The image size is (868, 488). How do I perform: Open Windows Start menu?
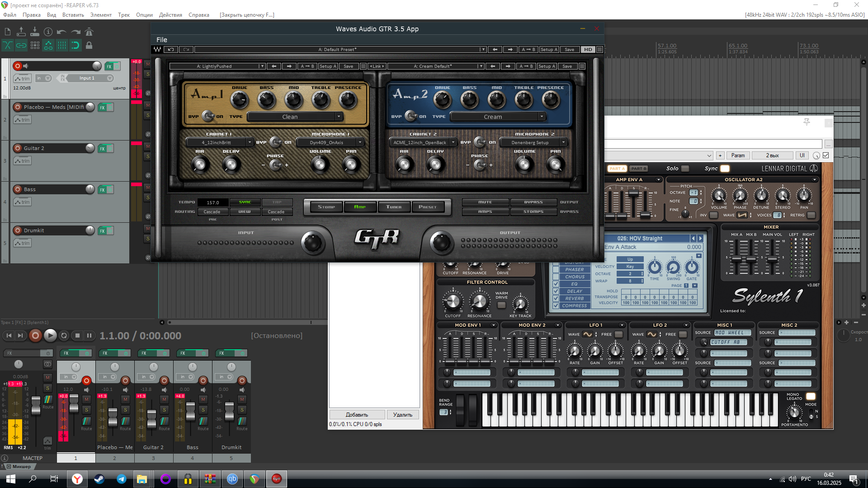pos(11,479)
